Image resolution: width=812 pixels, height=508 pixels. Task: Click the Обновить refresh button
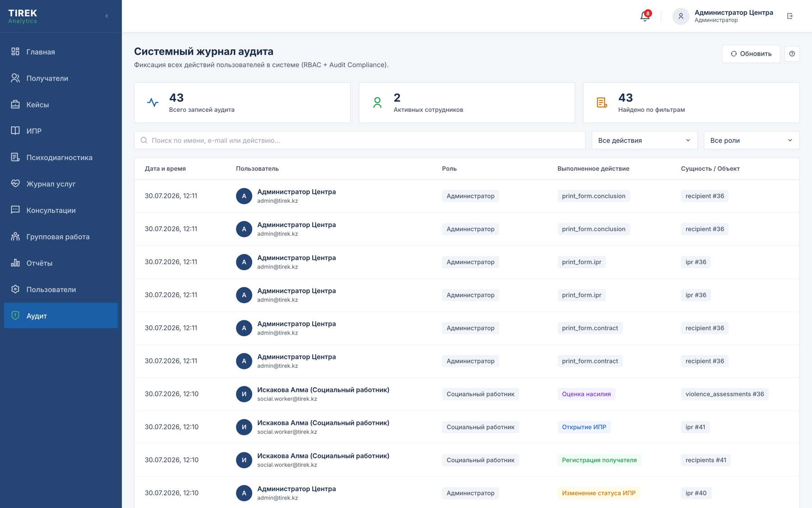click(x=751, y=54)
